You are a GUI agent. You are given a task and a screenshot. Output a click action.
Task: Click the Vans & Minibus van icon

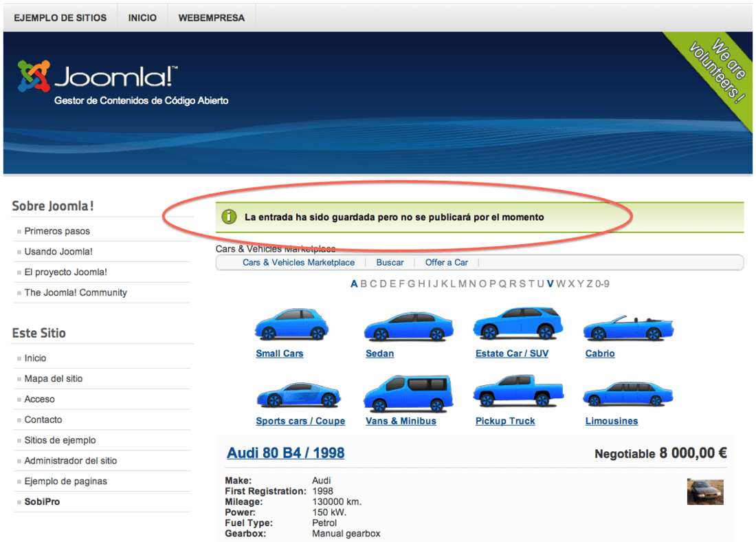tap(408, 393)
